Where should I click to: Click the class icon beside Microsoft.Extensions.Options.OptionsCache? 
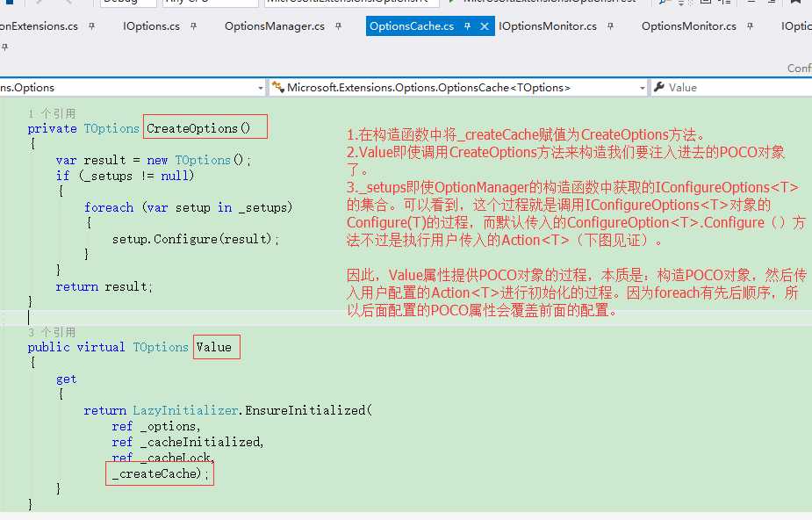click(278, 87)
